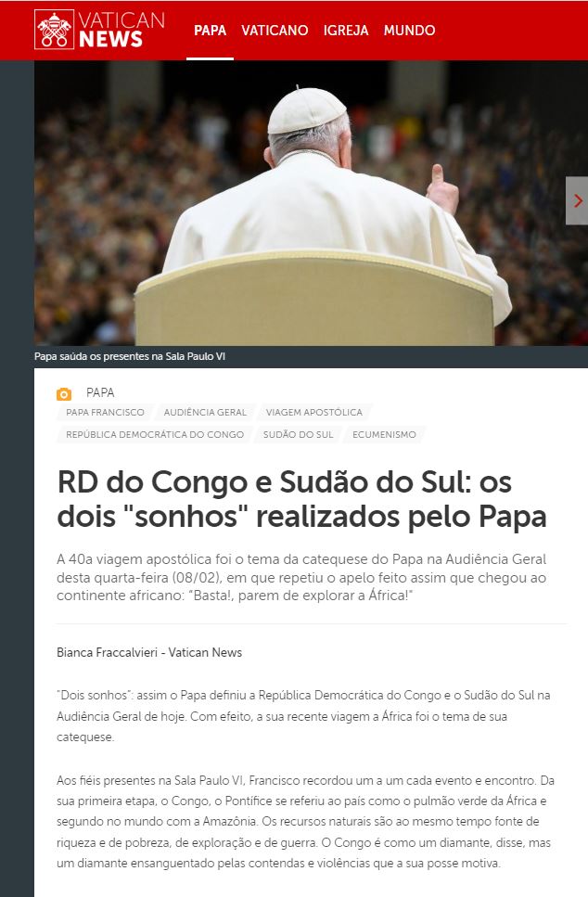Click the article summary about the 40a viagem apostólica
Screen dimensions: 588x897
301,577
